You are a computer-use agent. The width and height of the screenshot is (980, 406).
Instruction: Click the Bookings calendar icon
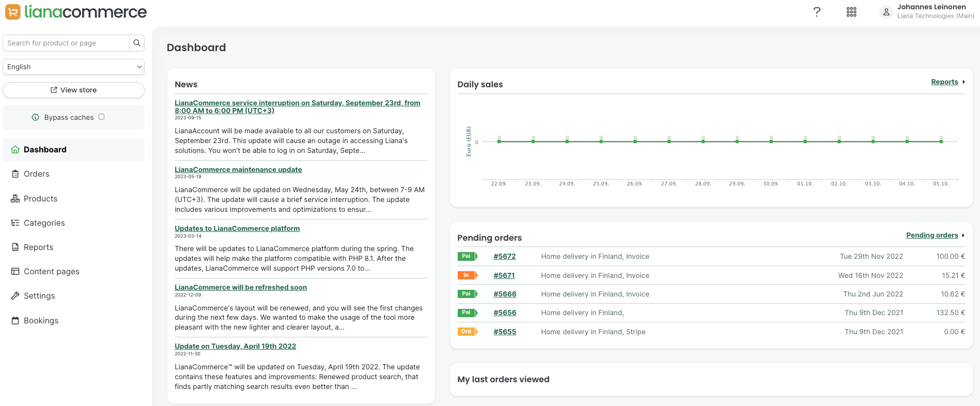coord(15,321)
